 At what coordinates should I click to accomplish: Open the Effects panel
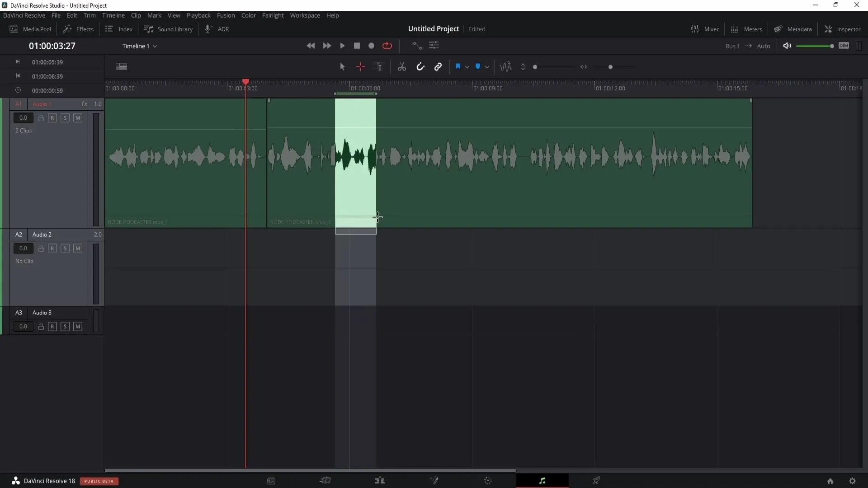[78, 29]
